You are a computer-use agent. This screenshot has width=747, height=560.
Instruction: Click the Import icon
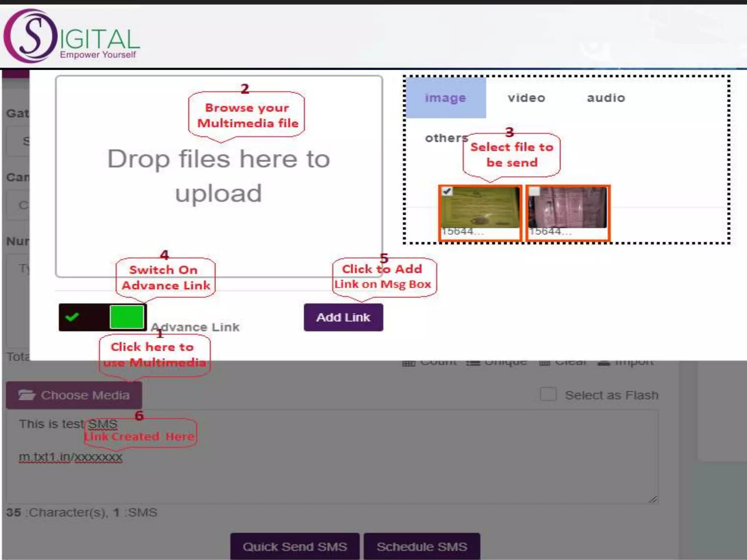[x=604, y=363]
